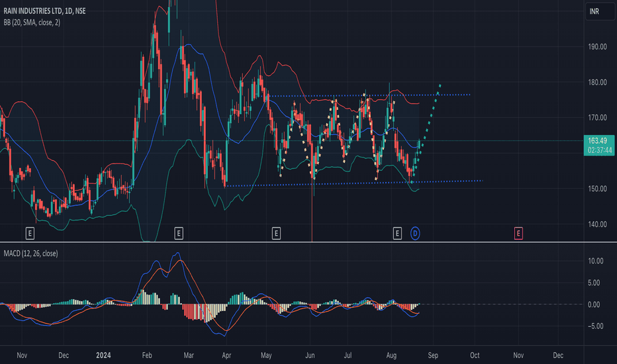This screenshot has height=364, width=617.
Task: Click the 150.00 price scale label
Action: 597,189
